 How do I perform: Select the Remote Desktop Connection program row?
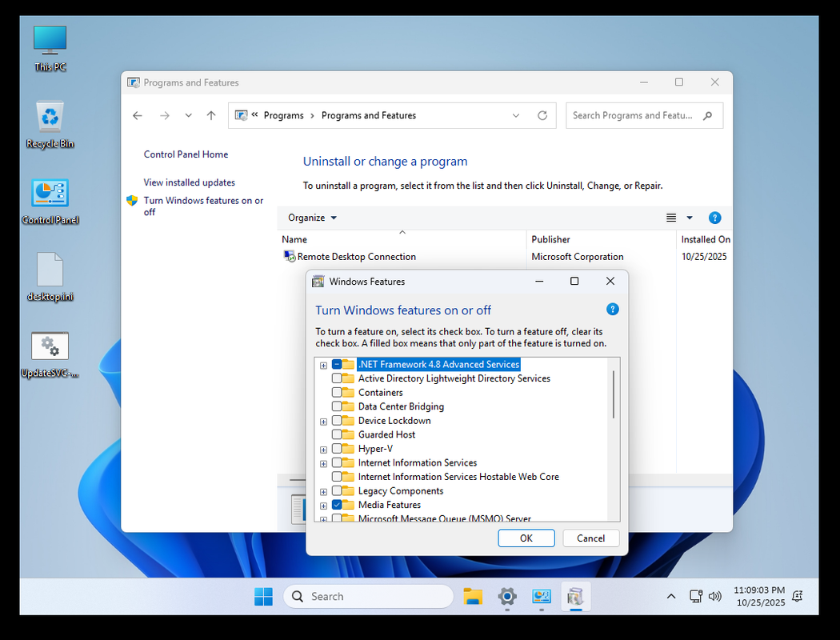point(505,256)
